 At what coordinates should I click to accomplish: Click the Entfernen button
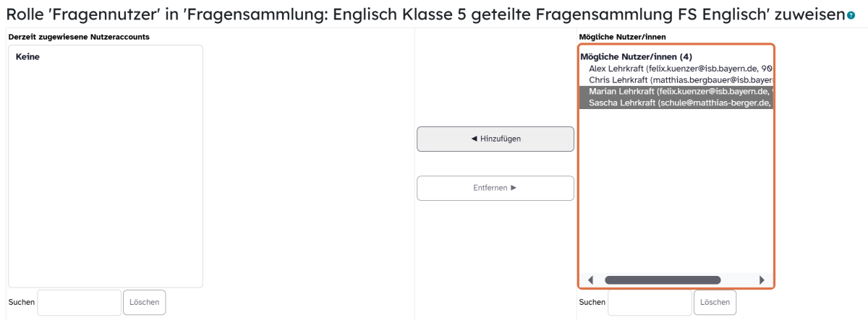tap(495, 188)
